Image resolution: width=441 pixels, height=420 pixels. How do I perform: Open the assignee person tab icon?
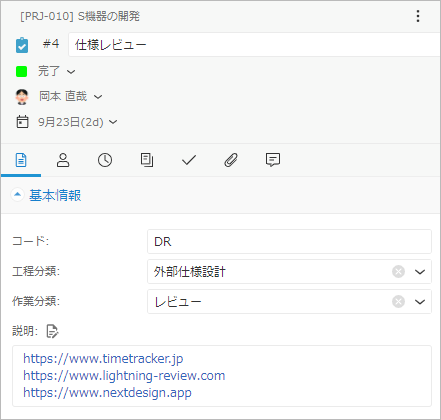click(63, 160)
